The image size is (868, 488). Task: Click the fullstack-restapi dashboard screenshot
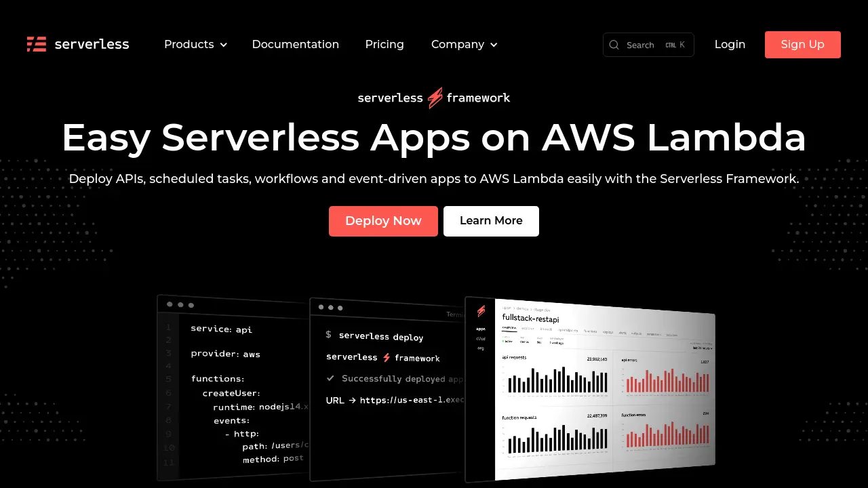click(590, 389)
